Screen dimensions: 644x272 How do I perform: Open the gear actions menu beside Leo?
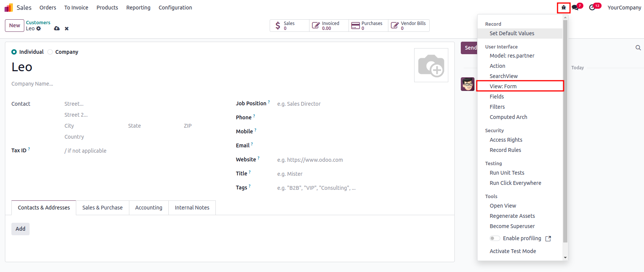pos(39,28)
